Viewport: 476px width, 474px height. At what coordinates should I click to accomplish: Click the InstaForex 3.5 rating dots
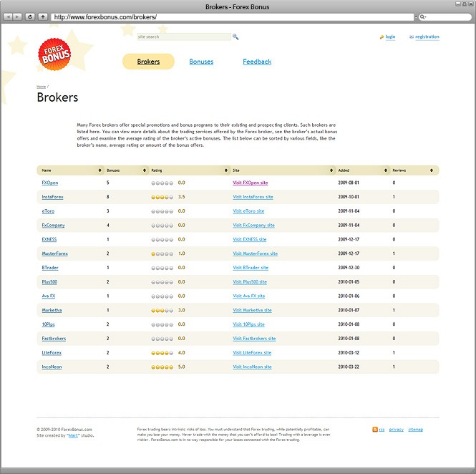point(162,198)
